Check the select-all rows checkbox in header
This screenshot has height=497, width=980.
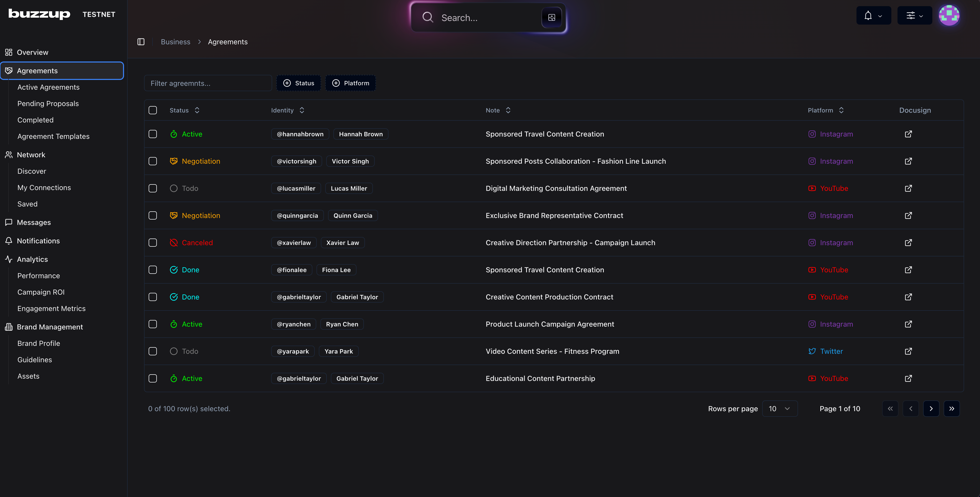click(x=152, y=110)
